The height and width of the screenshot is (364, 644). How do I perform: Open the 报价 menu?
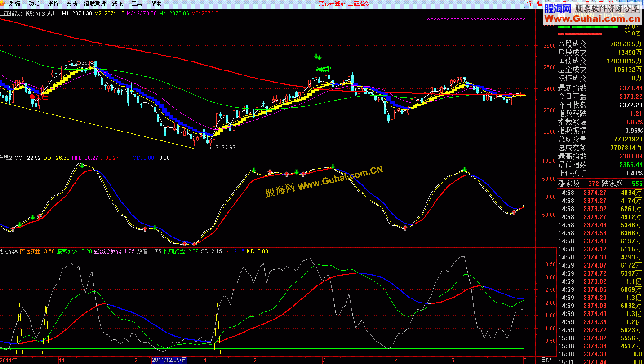53,3
